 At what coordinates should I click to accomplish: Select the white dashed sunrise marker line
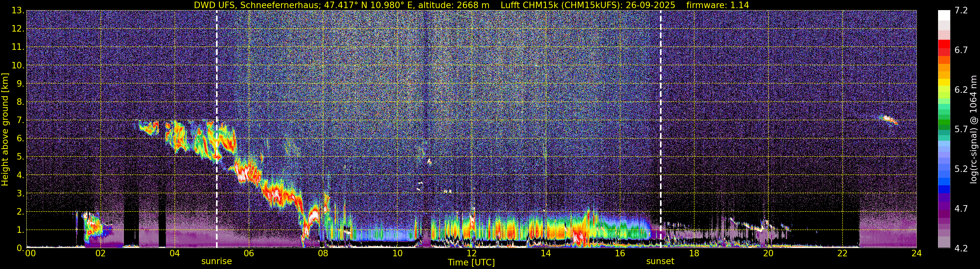coord(217,129)
